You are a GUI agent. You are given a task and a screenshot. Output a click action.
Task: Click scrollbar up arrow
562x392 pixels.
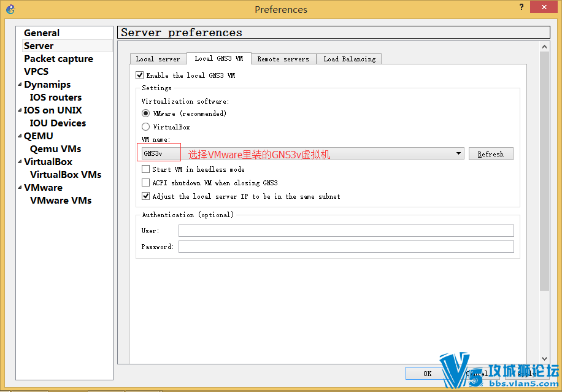544,47
